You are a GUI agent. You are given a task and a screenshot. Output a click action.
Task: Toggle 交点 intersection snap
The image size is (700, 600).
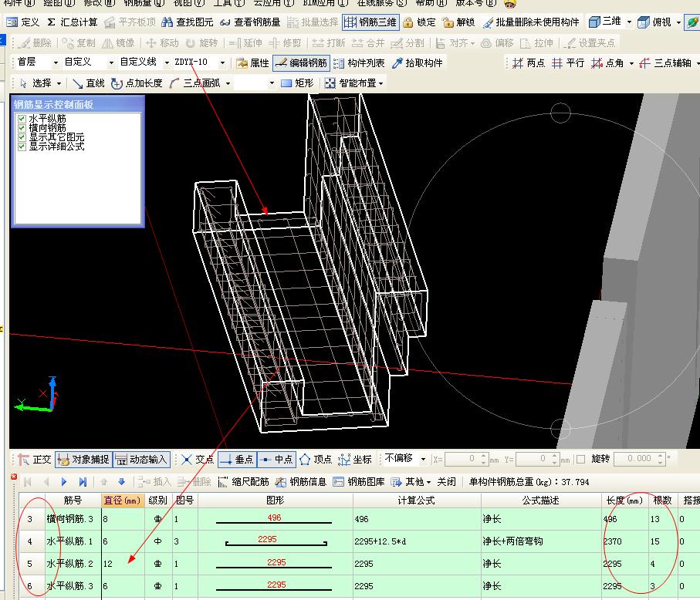coord(198,460)
